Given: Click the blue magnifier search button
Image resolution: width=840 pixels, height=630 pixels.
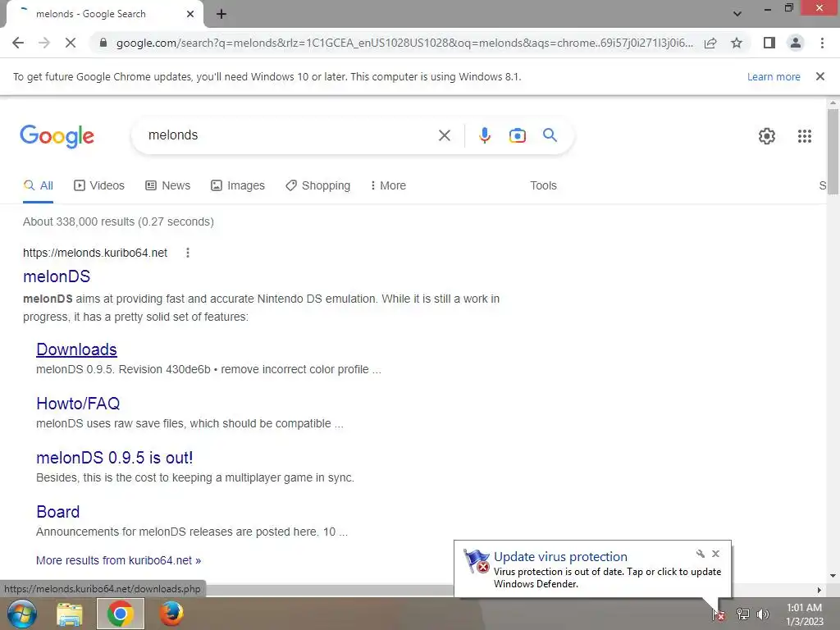Looking at the screenshot, I should pos(550,135).
